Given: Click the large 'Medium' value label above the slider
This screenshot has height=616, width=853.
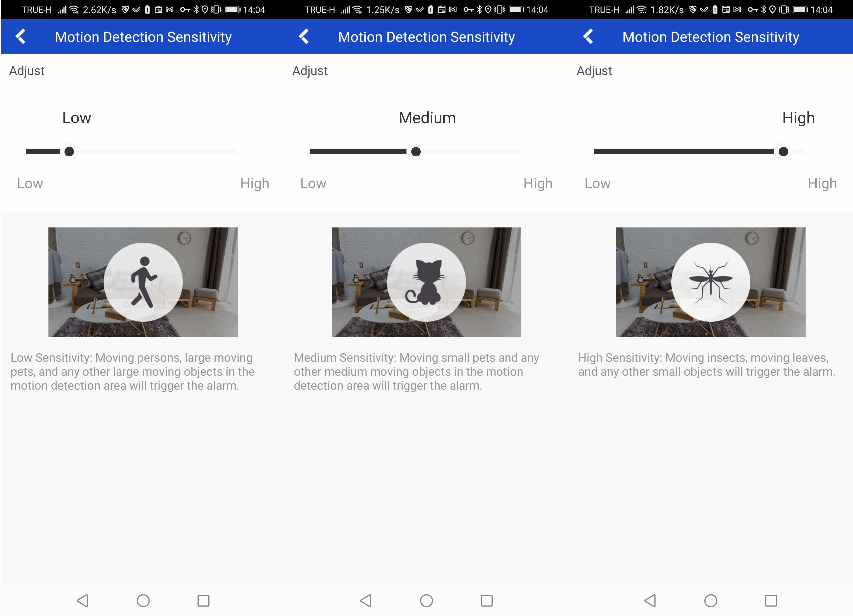Looking at the screenshot, I should pyautogui.click(x=427, y=118).
